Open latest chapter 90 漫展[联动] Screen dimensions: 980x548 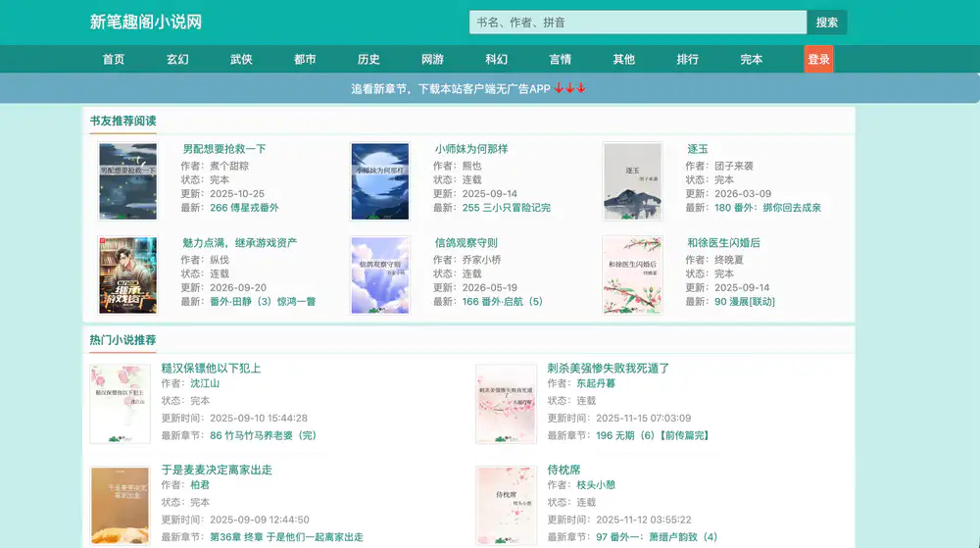point(745,301)
